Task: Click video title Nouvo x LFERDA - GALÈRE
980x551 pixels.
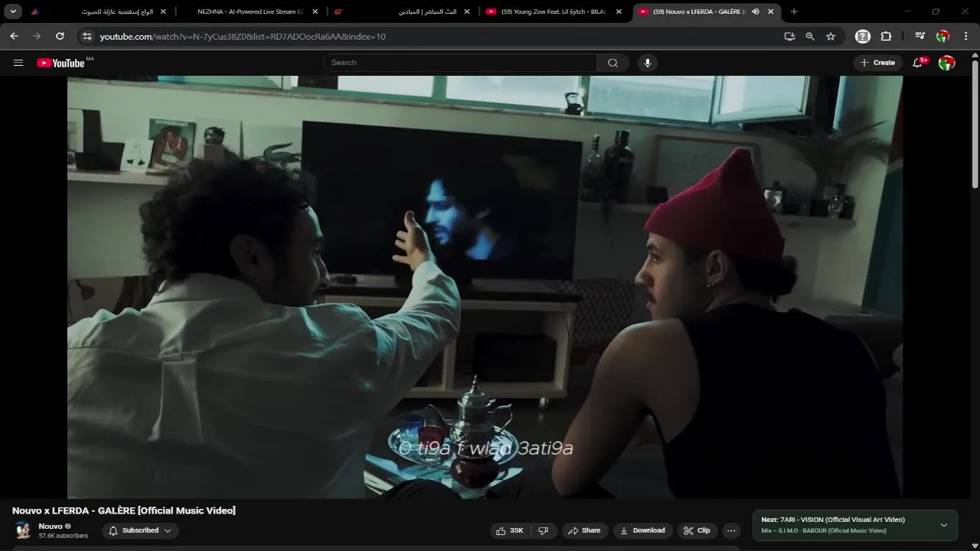Action: click(124, 510)
